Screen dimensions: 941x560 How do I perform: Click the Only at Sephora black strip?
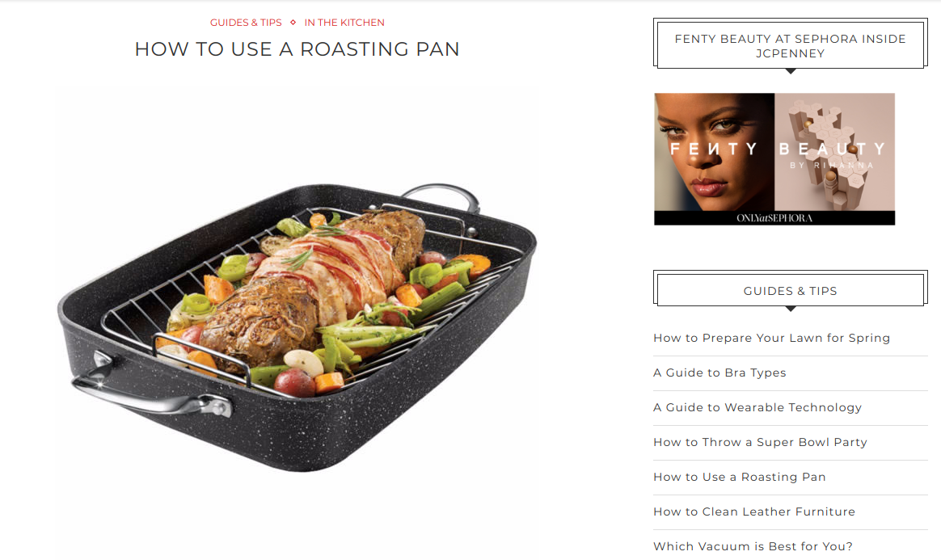tap(774, 217)
